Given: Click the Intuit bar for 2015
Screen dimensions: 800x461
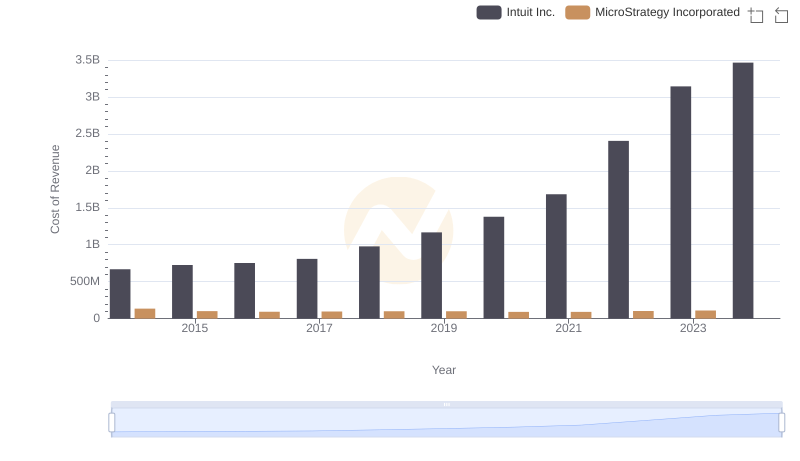Looking at the screenshot, I should [182, 292].
